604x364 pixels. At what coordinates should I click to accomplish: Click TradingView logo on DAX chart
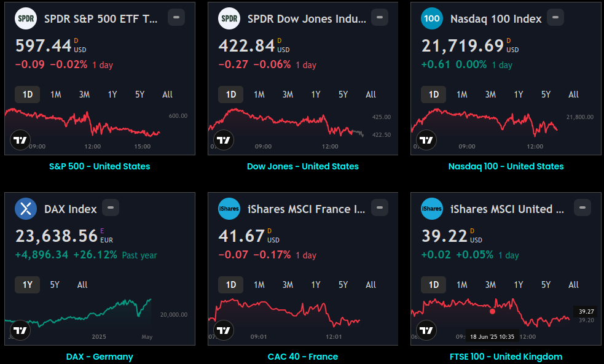pyautogui.click(x=21, y=330)
